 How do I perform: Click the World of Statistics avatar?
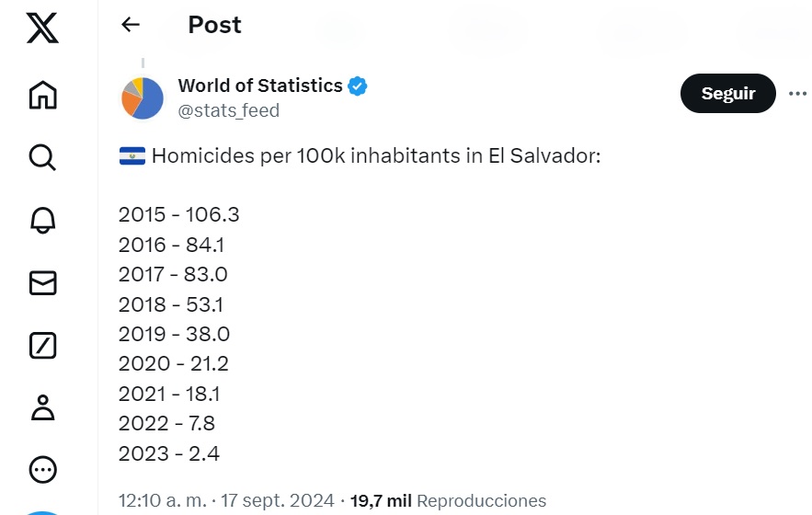(x=143, y=97)
